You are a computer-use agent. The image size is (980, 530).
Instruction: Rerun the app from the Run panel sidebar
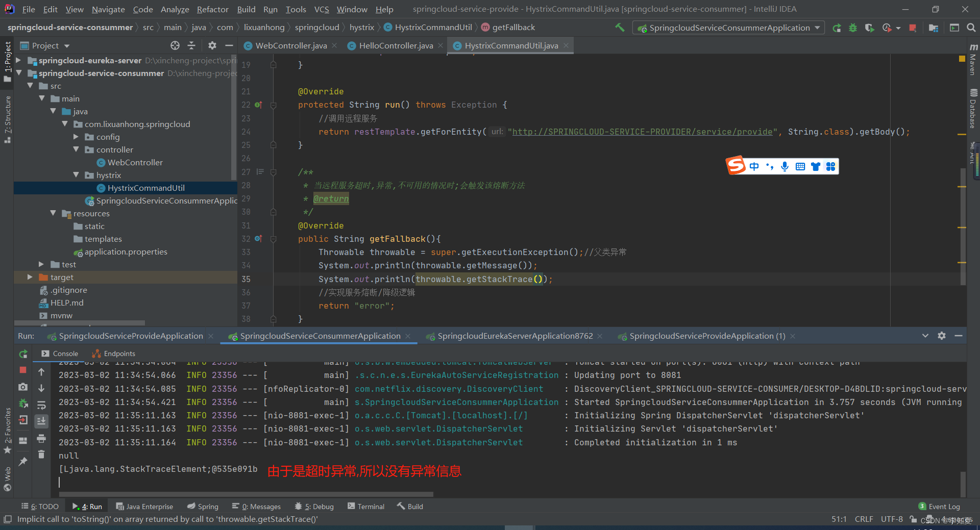pyautogui.click(x=23, y=354)
